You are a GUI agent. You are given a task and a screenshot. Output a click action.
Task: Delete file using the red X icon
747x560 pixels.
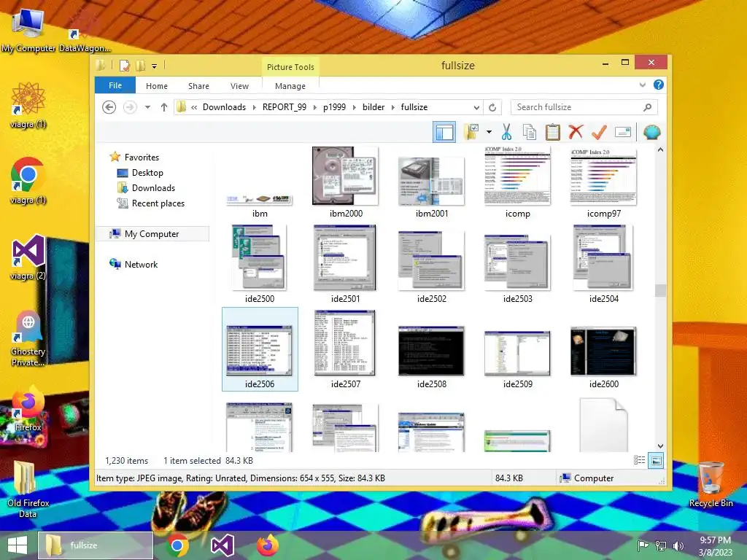[x=576, y=131]
